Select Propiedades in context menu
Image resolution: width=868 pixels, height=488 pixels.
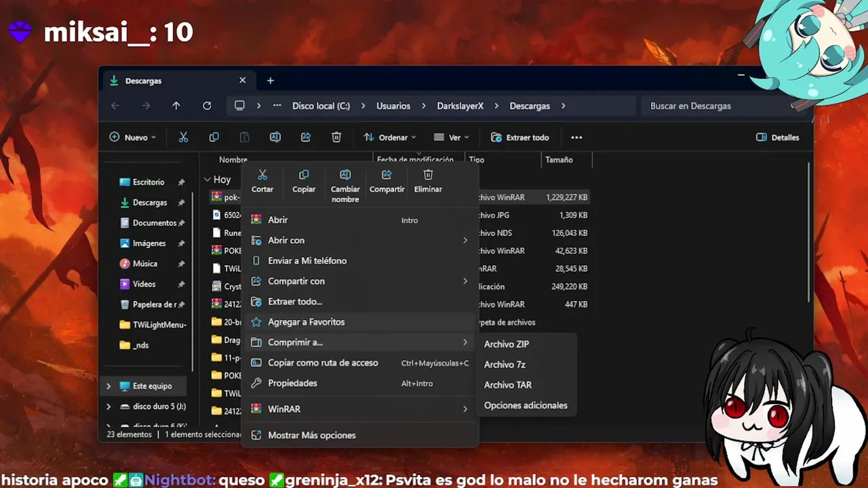tap(359, 383)
